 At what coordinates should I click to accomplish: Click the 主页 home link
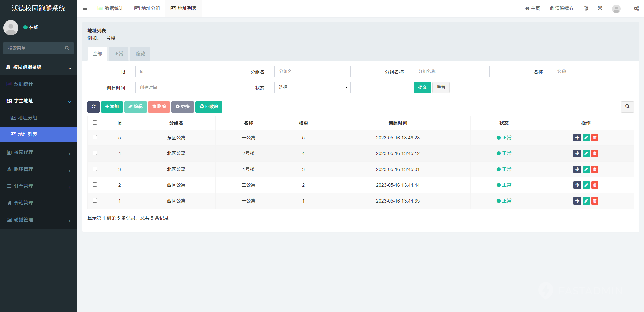533,8
